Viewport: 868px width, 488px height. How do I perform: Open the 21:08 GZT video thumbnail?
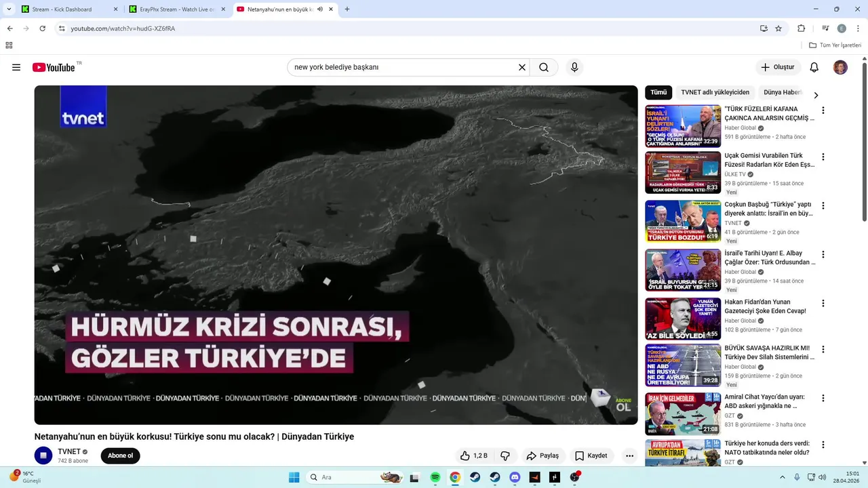point(683,414)
